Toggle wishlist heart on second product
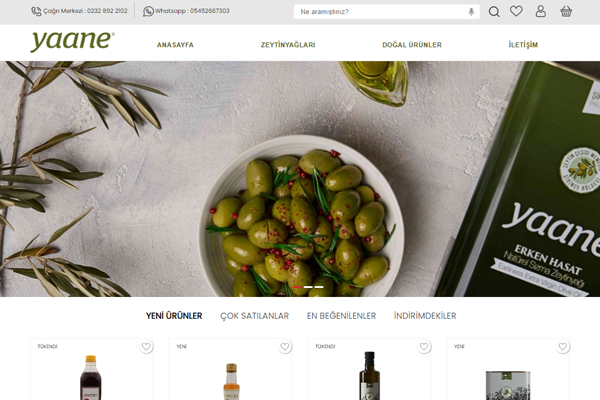 click(x=285, y=347)
